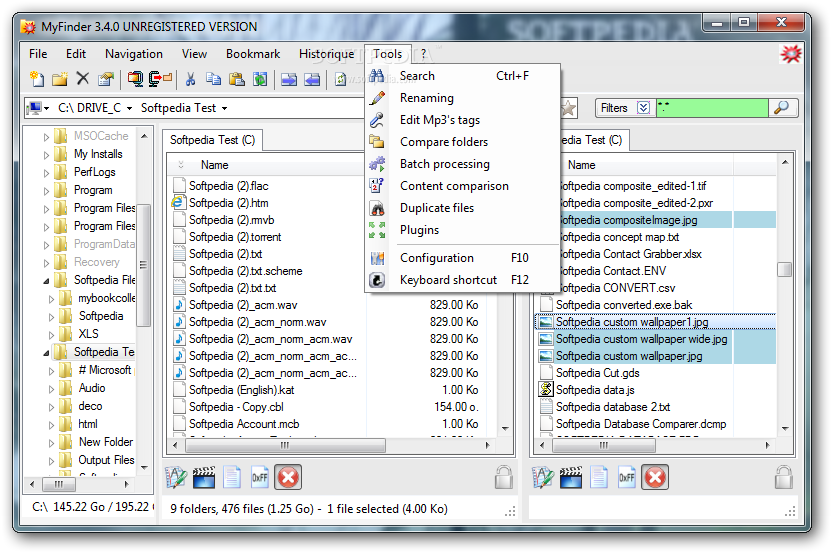The image size is (832, 553).
Task: Click folder tree vertical scrollbar thumb
Action: point(143,264)
